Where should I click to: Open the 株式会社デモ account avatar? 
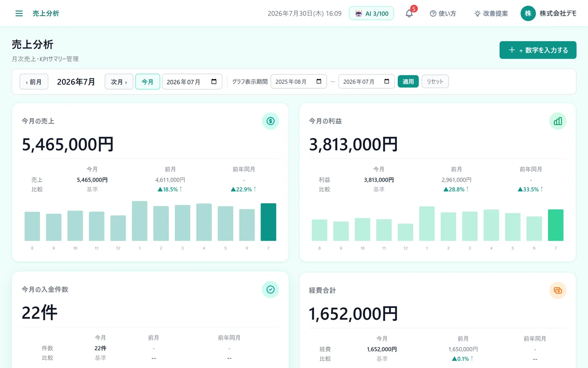coord(528,13)
